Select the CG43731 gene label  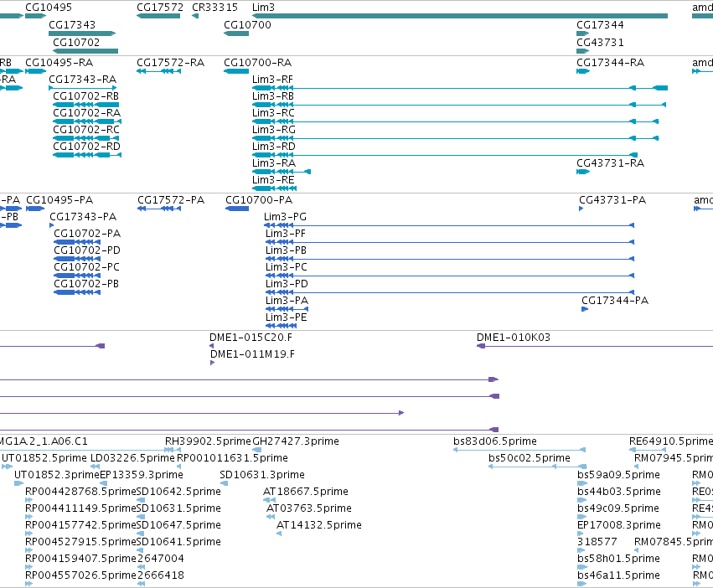click(x=600, y=42)
